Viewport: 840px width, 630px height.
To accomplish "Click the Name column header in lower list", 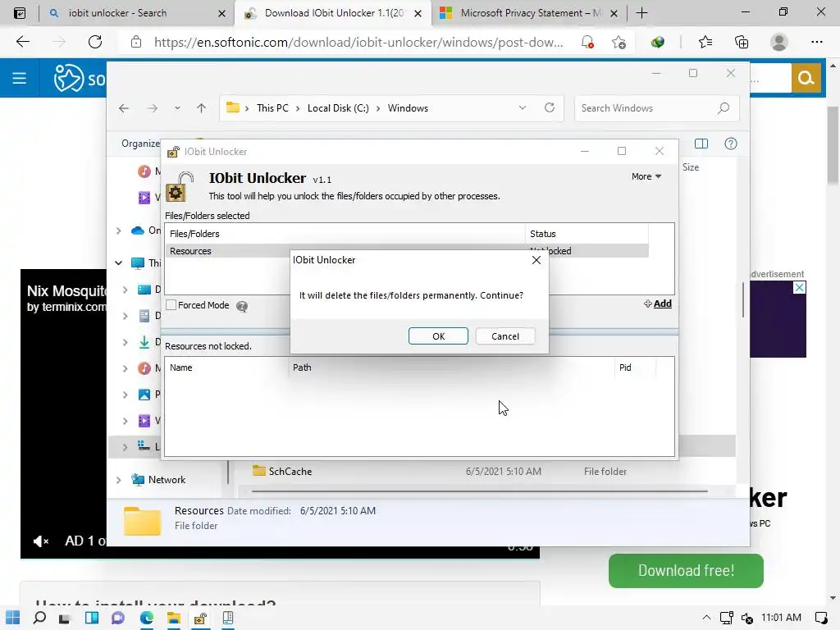I will tap(226, 367).
